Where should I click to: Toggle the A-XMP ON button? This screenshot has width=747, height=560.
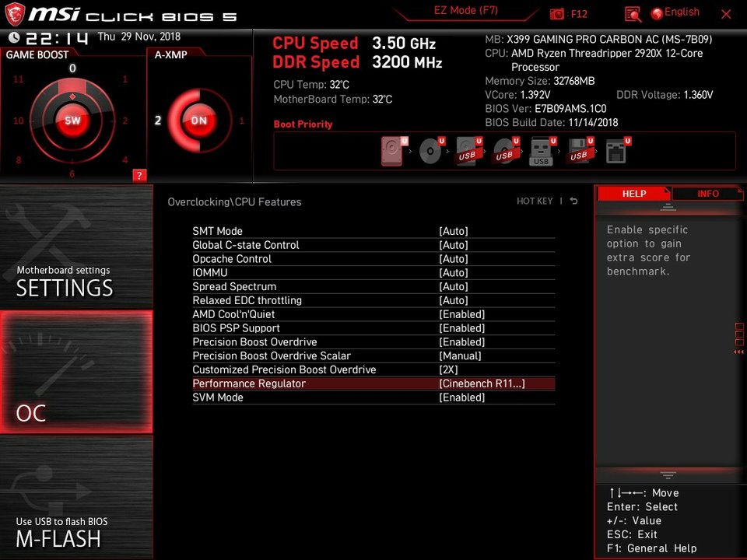click(199, 121)
